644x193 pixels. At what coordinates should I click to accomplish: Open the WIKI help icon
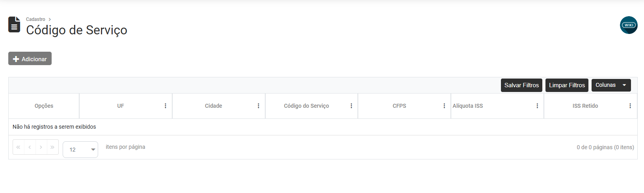(629, 25)
